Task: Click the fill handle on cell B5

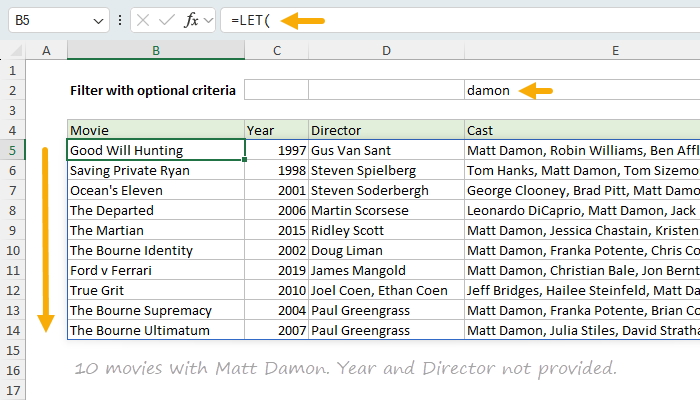Action: click(x=245, y=160)
